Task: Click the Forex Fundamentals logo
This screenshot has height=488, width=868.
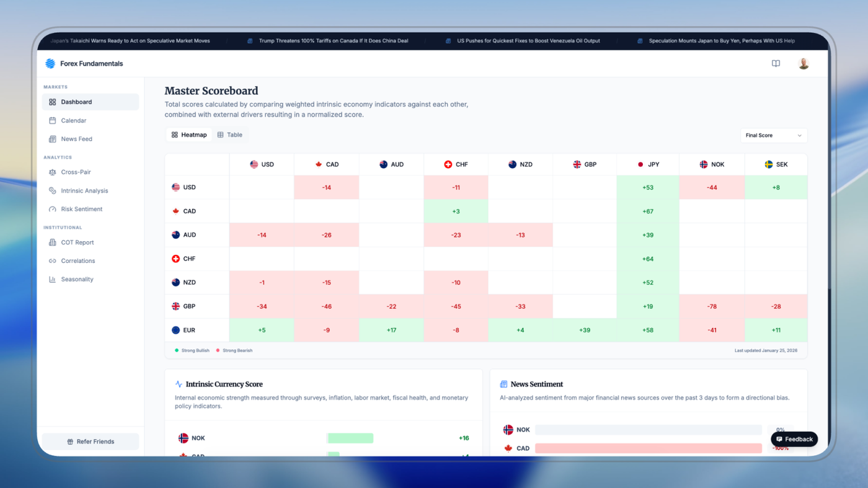Action: click(84, 63)
